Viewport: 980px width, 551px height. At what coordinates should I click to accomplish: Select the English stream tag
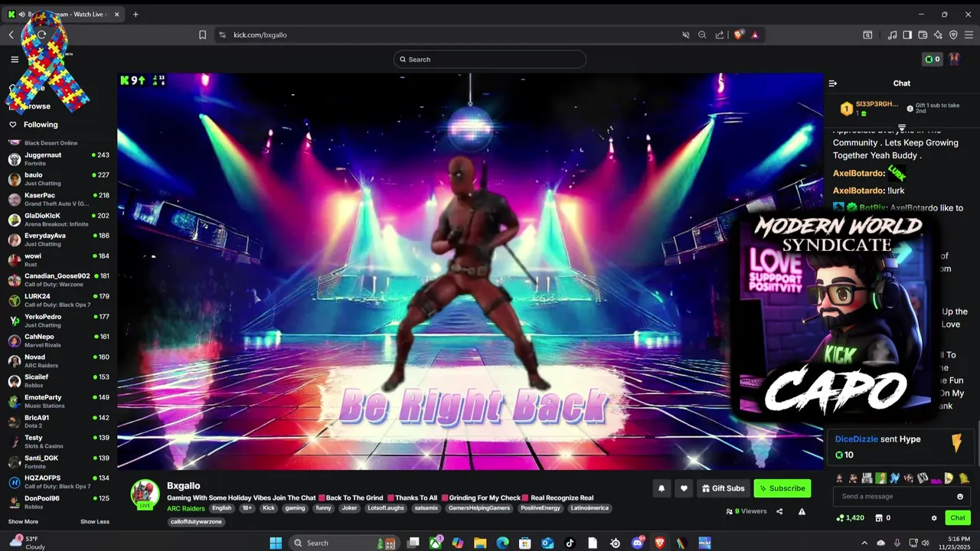pos(222,508)
